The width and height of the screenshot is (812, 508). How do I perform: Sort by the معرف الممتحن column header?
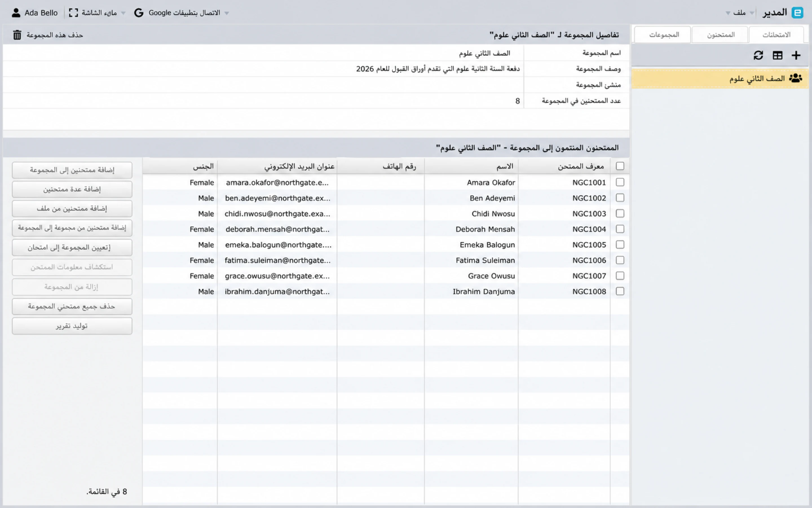pos(564,166)
